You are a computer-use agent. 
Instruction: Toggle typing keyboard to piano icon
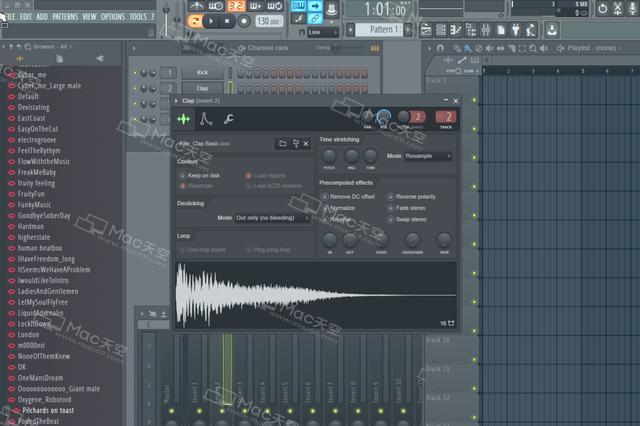coord(298,6)
